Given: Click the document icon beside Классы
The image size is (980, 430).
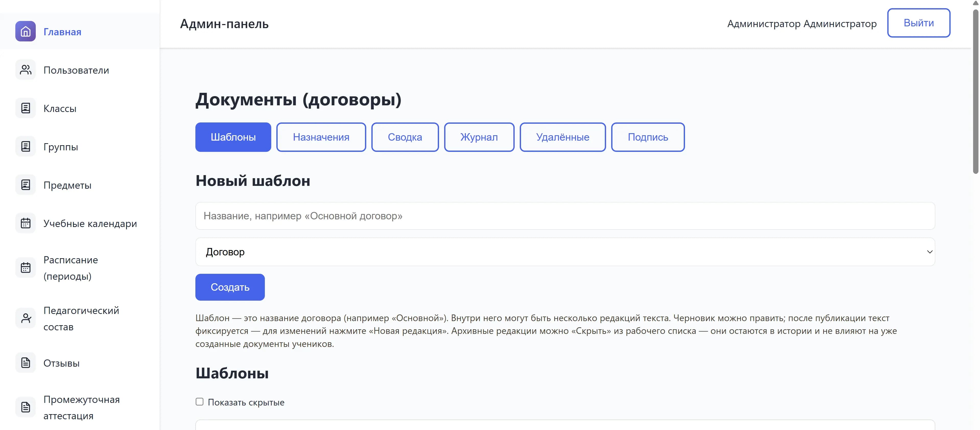Looking at the screenshot, I should tap(26, 108).
